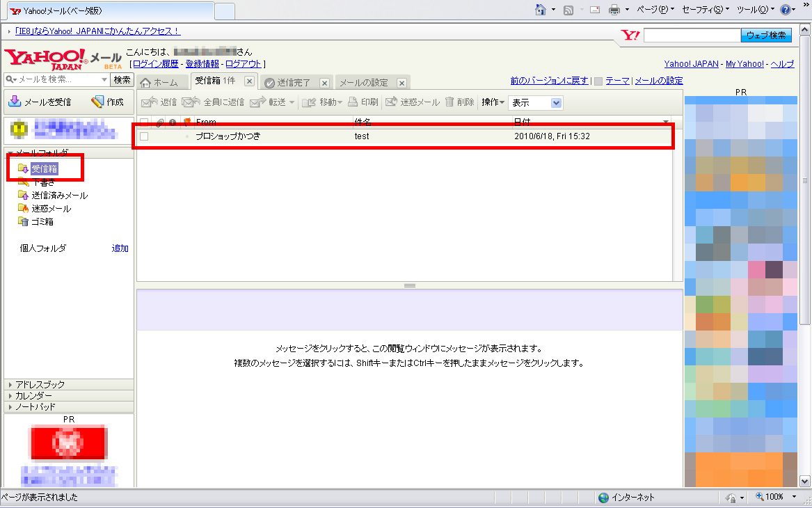Click the ウェブ検索 button

click(x=766, y=35)
